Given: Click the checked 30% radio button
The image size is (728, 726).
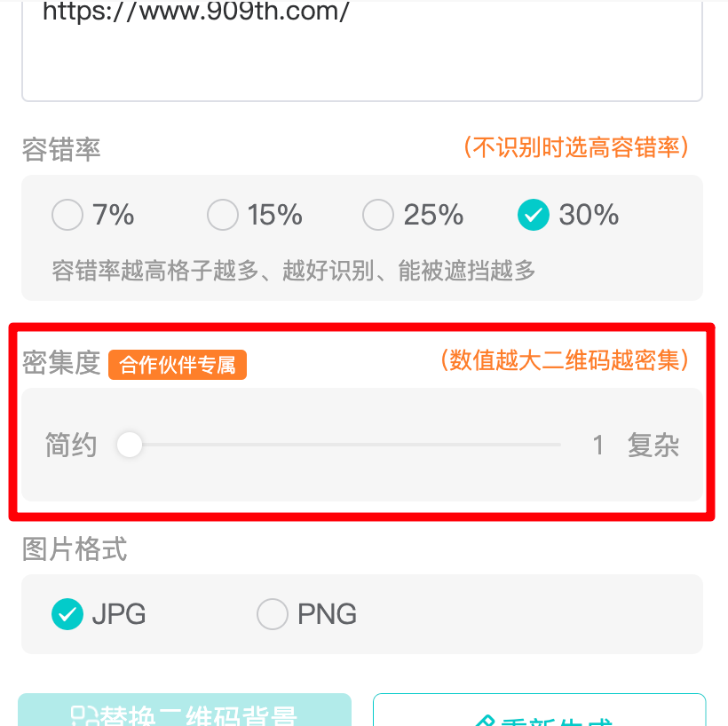Looking at the screenshot, I should click(533, 215).
